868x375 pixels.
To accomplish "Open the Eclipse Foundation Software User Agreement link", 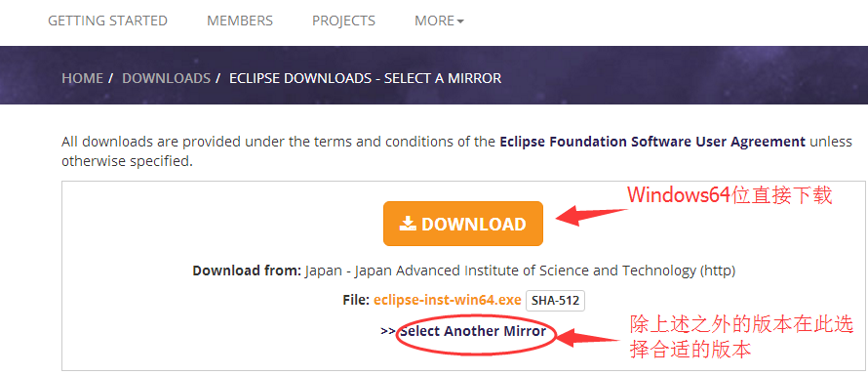I will (x=652, y=142).
